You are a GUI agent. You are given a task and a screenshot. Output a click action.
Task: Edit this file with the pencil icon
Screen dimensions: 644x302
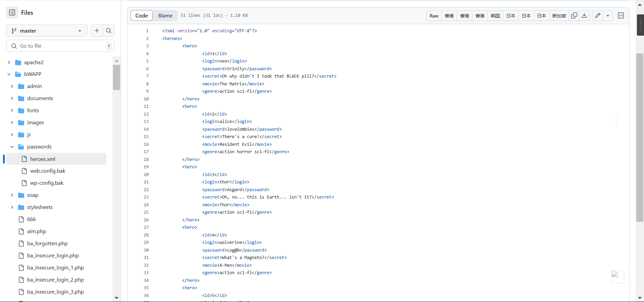598,15
